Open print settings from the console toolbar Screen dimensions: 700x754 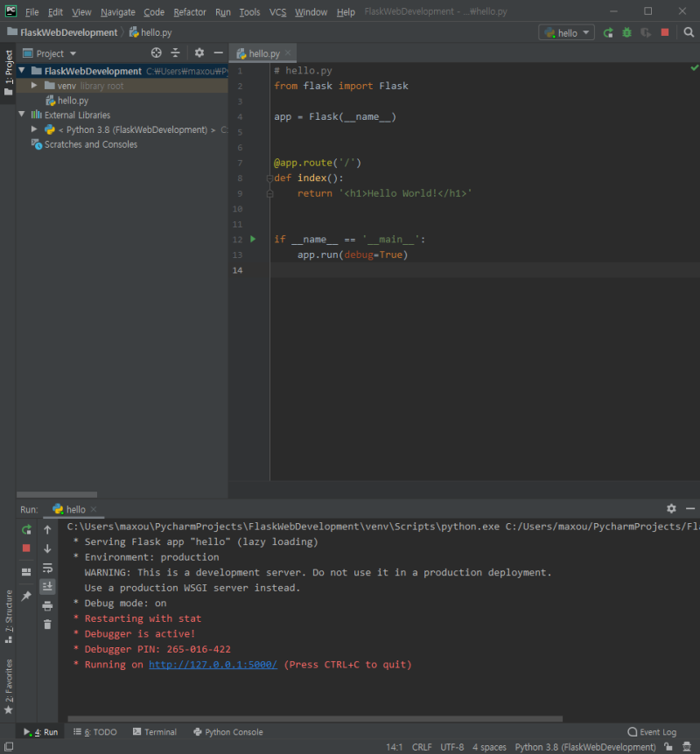point(47,606)
